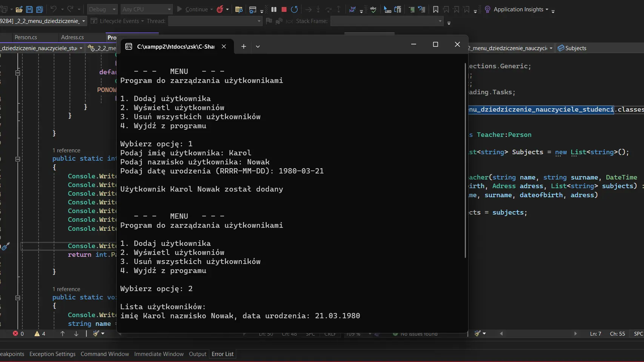
Task: Click the outdent lines icon
Action: (422, 9)
